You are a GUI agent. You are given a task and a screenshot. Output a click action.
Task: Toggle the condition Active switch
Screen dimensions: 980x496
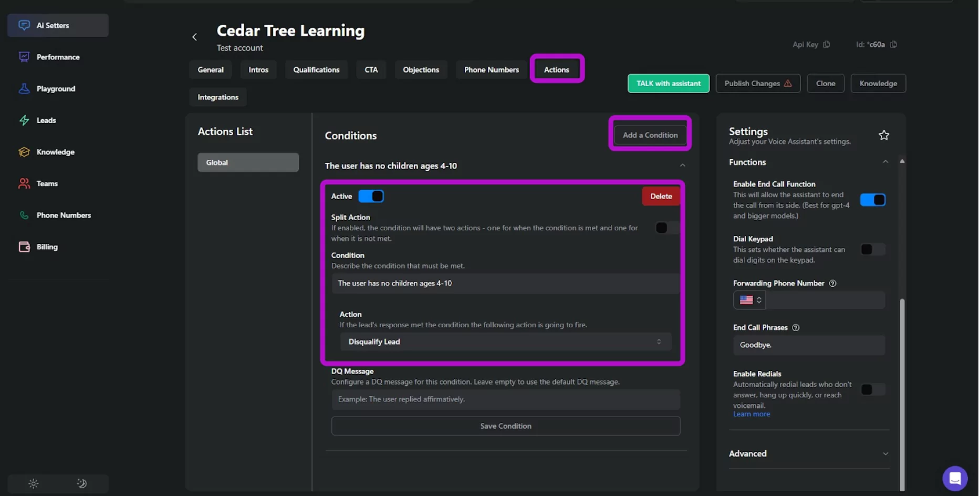371,196
